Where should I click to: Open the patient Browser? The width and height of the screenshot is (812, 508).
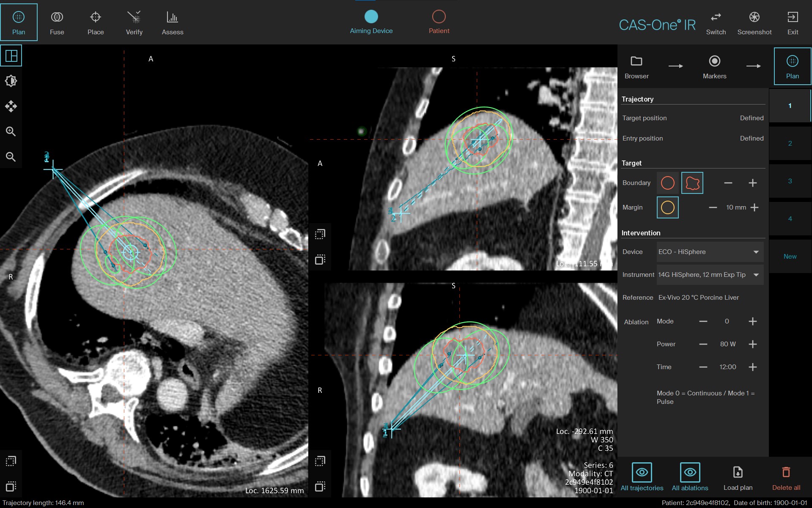[x=636, y=67]
